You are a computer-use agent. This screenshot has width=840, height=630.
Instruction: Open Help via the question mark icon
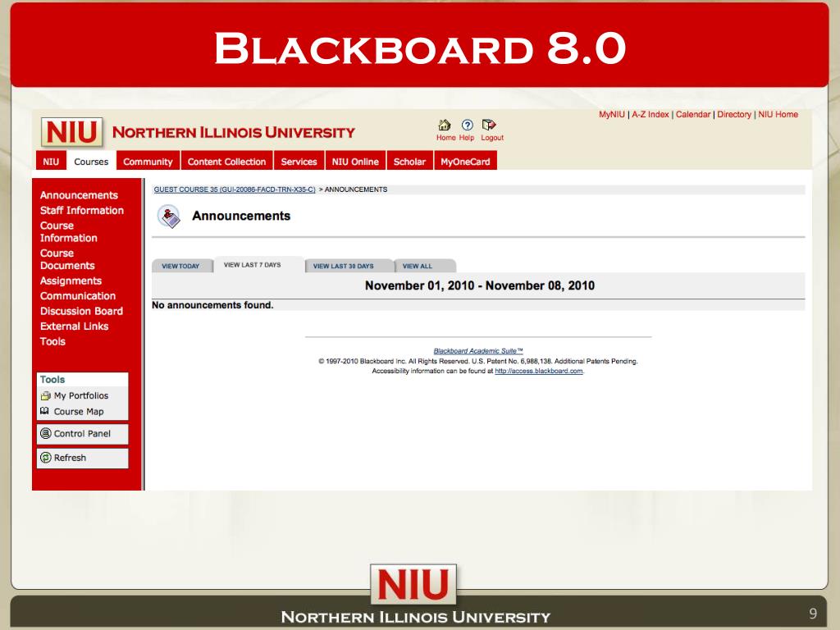(x=467, y=125)
